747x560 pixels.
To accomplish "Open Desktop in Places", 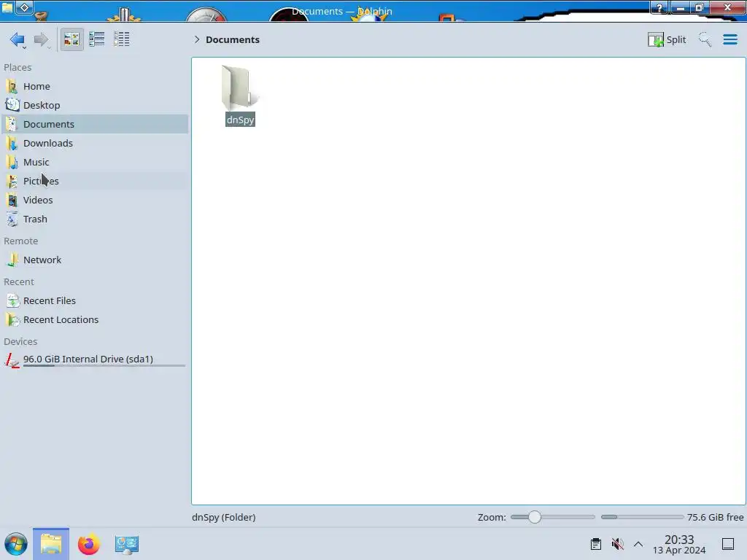I will (x=96, y=105).
